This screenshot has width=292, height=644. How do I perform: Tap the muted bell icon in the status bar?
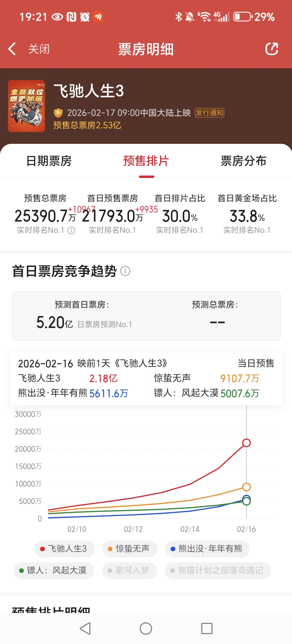[x=190, y=17]
